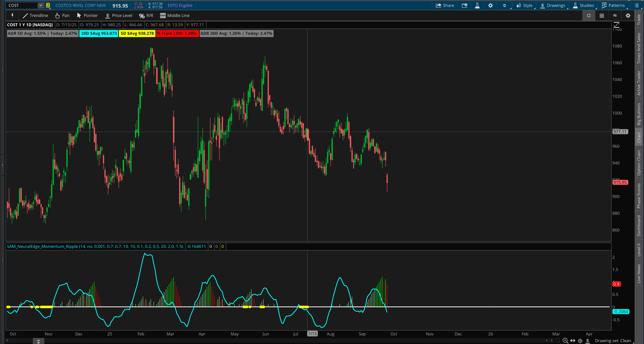Toggle the Pointer cursor mode
Screen dimensions: 644x344
87,16
